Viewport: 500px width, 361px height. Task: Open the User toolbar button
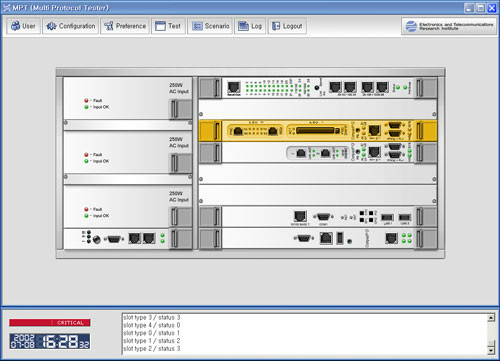(x=23, y=26)
